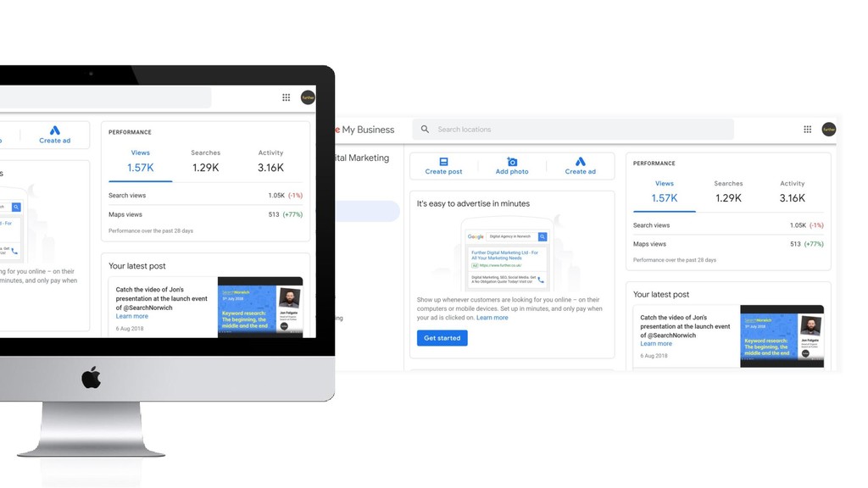Open account avatar on iMac screen
868x488 pixels.
pyautogui.click(x=308, y=97)
